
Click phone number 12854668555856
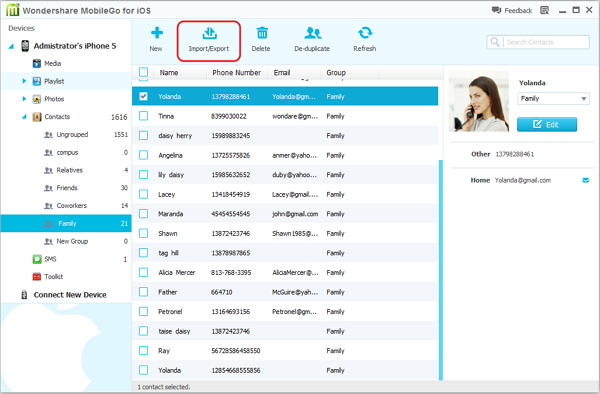(236, 370)
